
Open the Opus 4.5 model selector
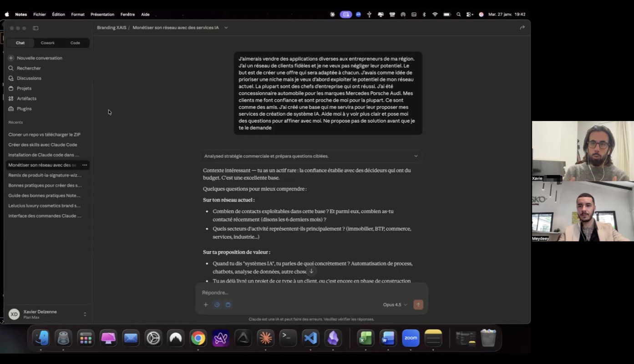(x=395, y=305)
